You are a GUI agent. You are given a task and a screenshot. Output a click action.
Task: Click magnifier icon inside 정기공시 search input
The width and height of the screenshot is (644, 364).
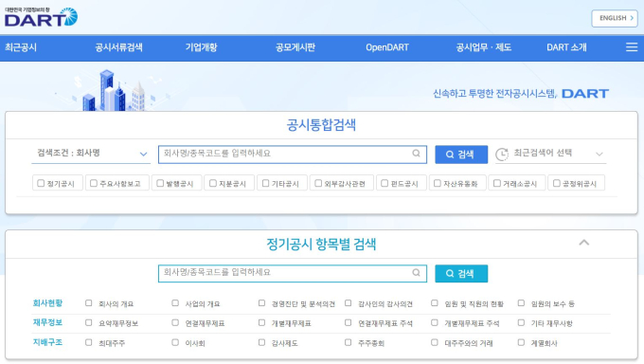click(416, 273)
